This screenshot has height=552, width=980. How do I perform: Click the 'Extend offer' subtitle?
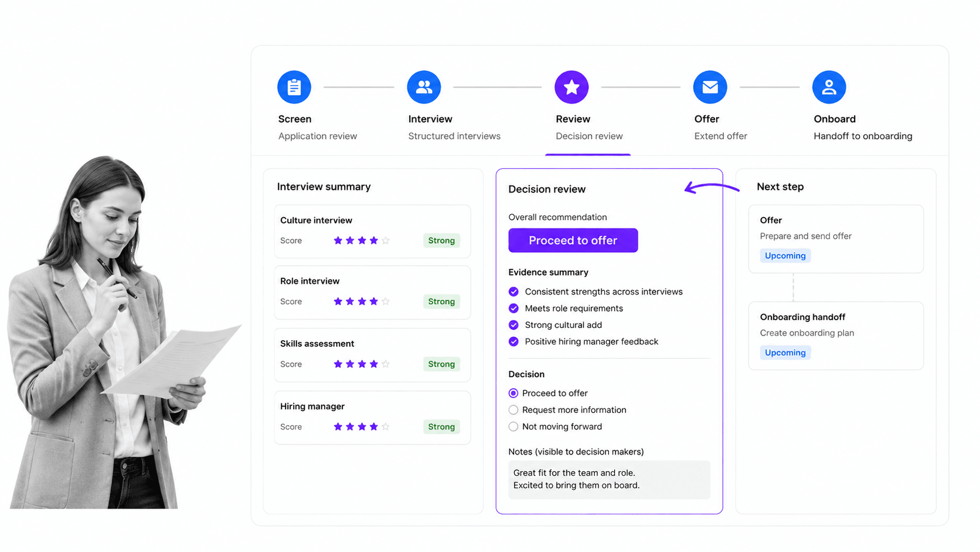coord(721,136)
